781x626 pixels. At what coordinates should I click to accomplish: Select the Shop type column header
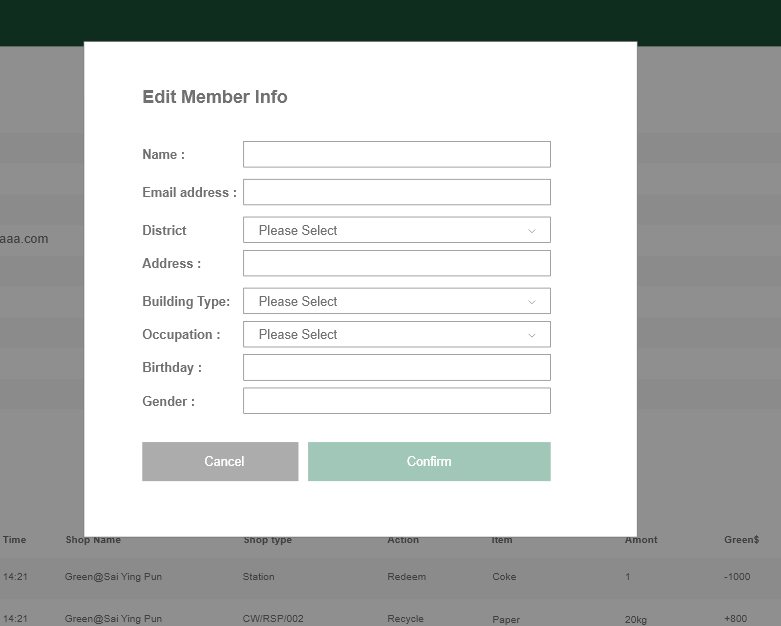click(x=267, y=540)
